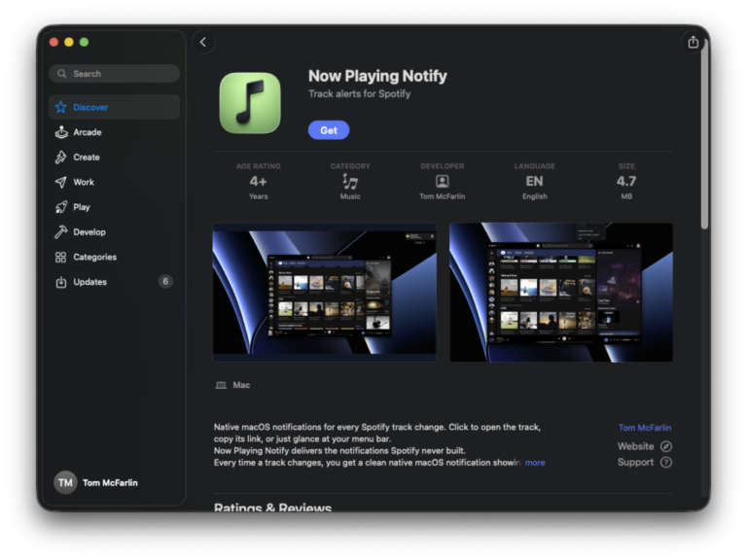The height and width of the screenshot is (560, 747).
Task: Click the 4+ age rating value
Action: pyautogui.click(x=258, y=182)
